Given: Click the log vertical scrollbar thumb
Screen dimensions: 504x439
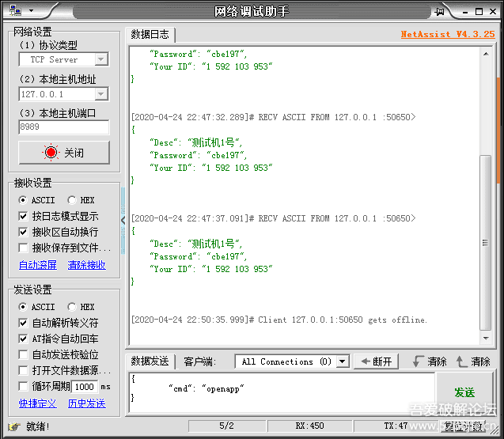Looking at the screenshot, I should [485, 243].
